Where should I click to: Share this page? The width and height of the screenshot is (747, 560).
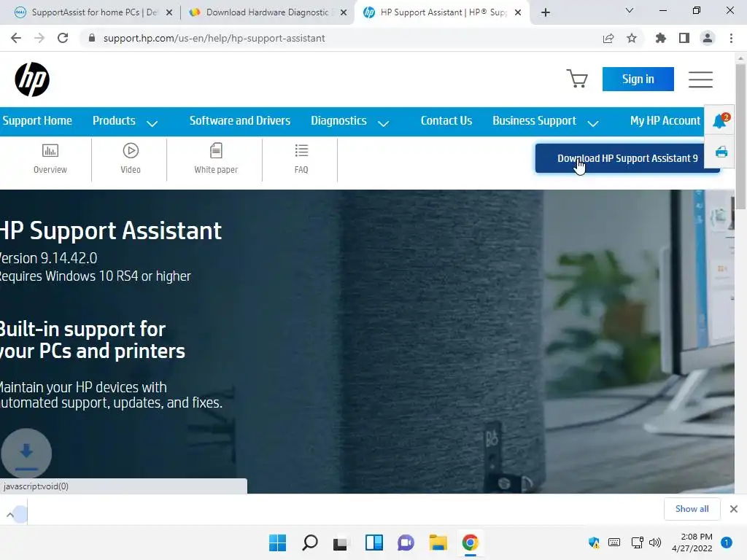tap(608, 38)
